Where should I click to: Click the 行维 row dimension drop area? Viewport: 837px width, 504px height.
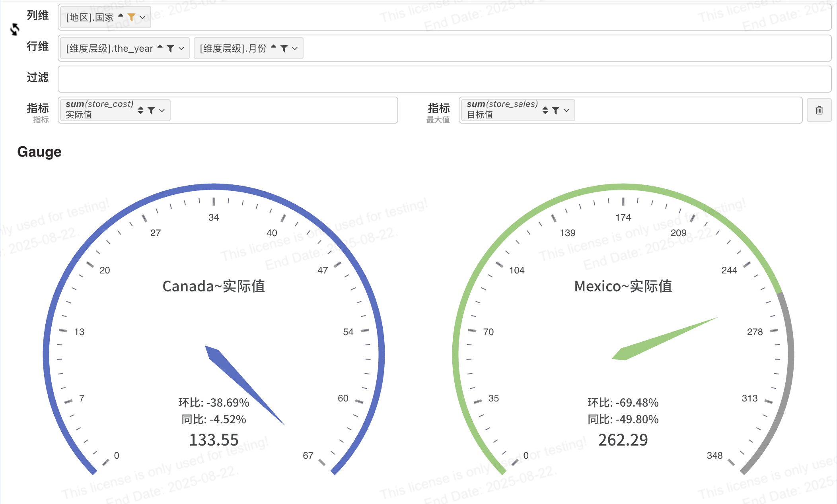pos(444,48)
